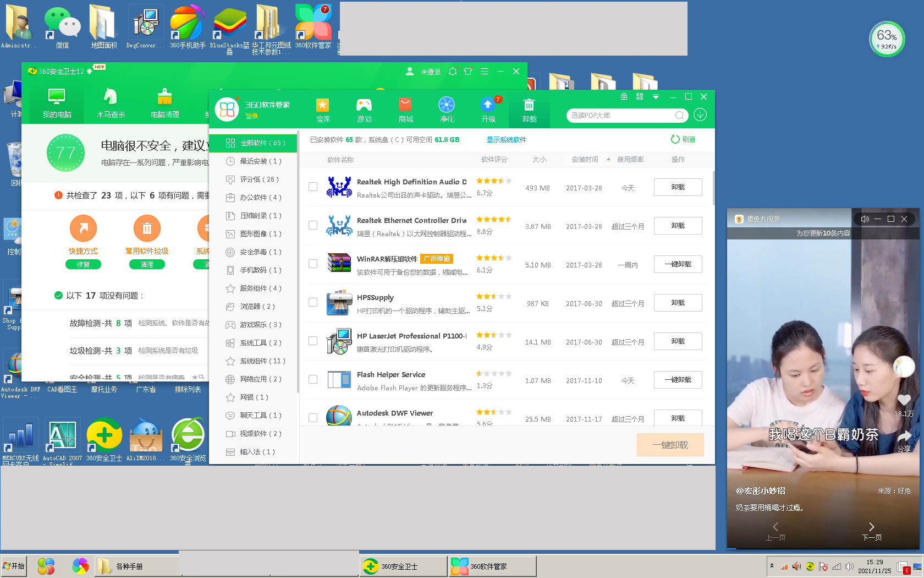Mute the 黑鱼丸视频 window with speaker icon
The image size is (924, 578).
[865, 219]
